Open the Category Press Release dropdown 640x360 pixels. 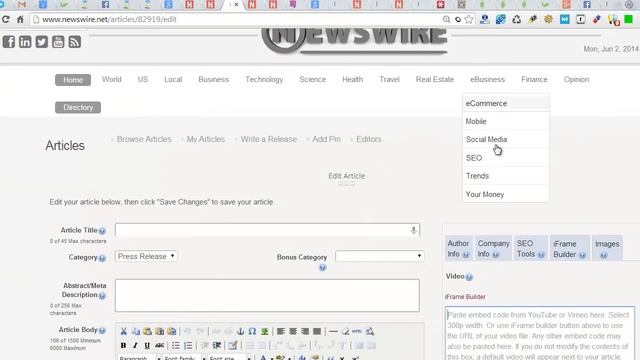point(146,256)
